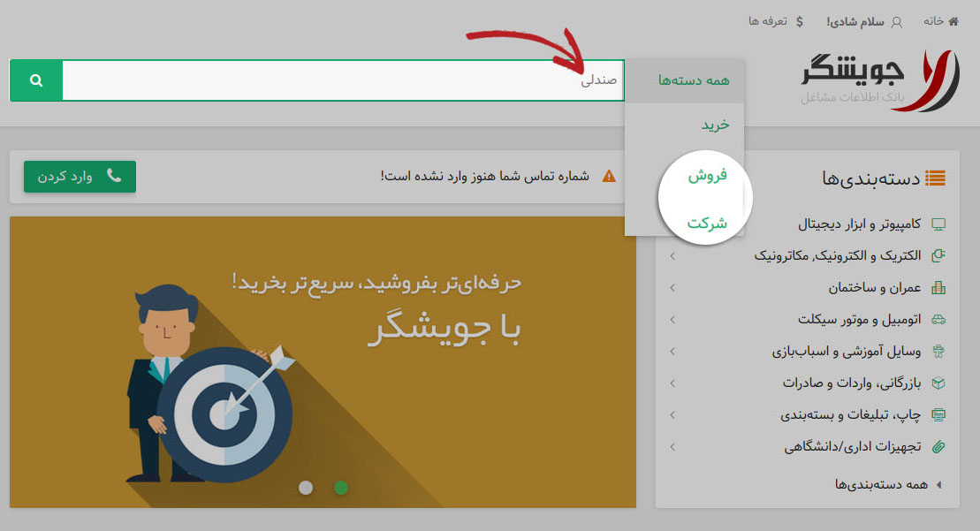Choose شرکت from the dropdown list
The height and width of the screenshot is (531, 980).
pos(707,223)
